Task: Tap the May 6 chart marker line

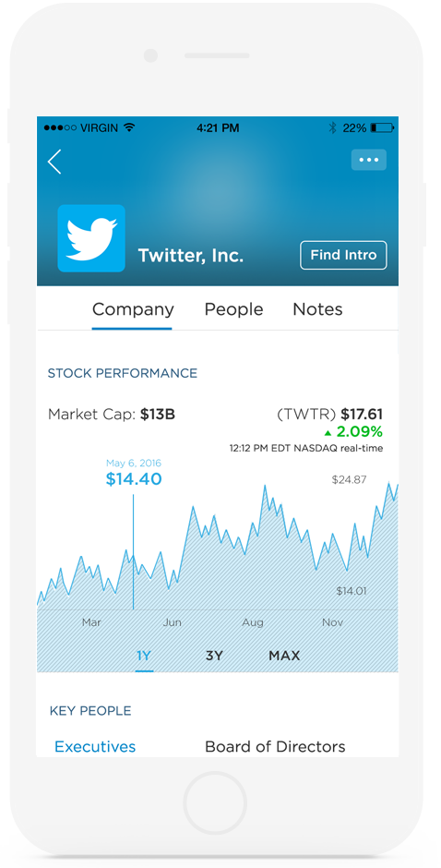Action: tap(133, 551)
